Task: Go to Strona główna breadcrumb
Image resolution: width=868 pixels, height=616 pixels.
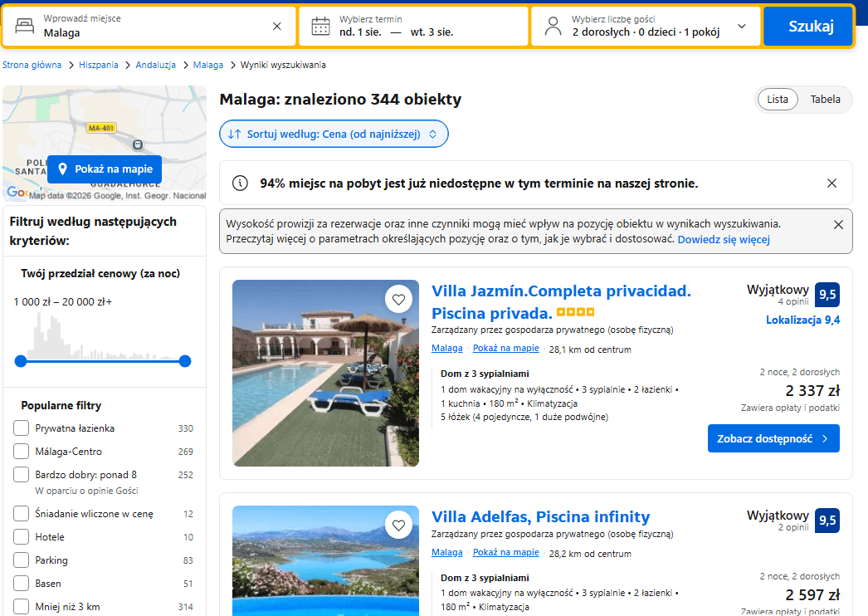Action: (x=32, y=65)
